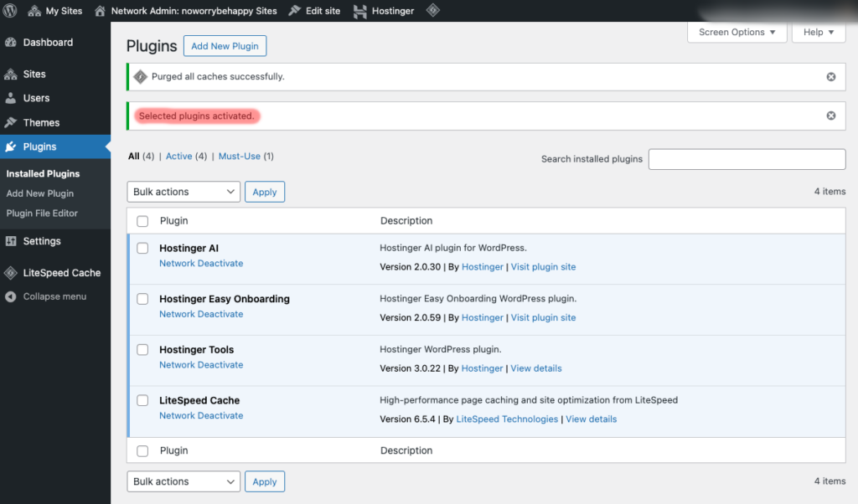Check the Hostinger AI plugin checkbox
This screenshot has width=858, height=504.
[142, 248]
